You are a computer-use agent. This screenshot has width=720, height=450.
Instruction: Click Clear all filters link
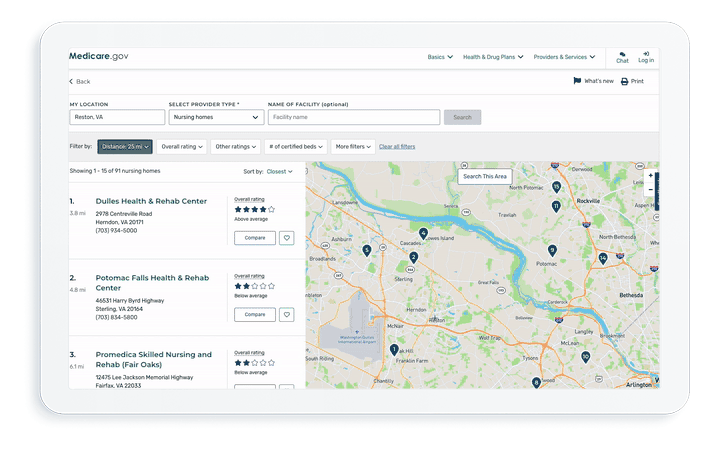tap(397, 147)
